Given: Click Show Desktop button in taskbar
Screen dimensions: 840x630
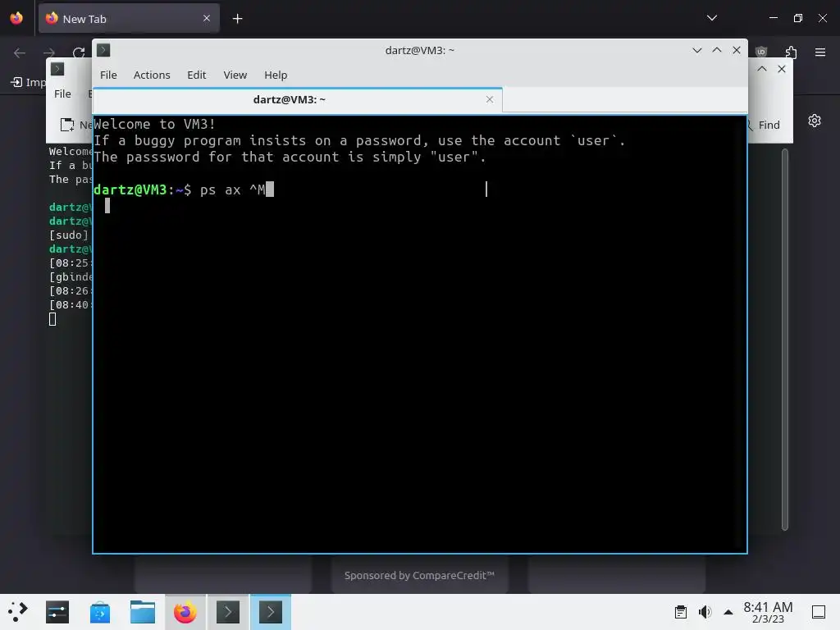Looking at the screenshot, I should [819, 612].
